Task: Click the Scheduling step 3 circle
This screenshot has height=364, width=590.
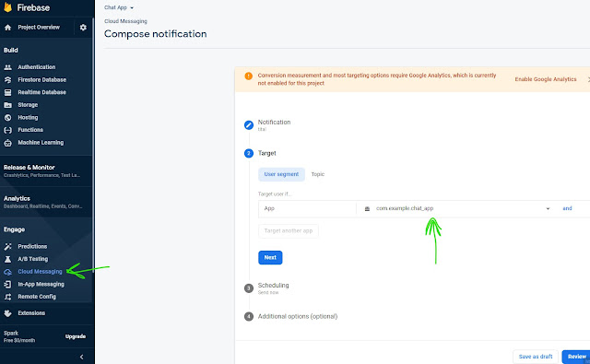Action: click(249, 288)
